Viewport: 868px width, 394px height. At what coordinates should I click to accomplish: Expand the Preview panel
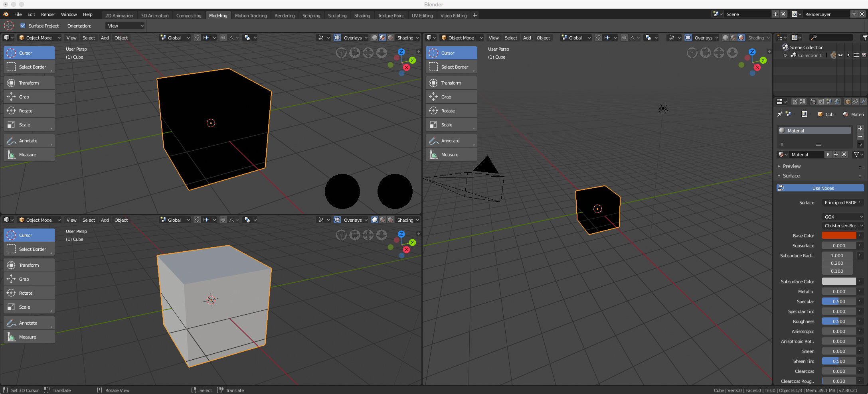point(791,166)
